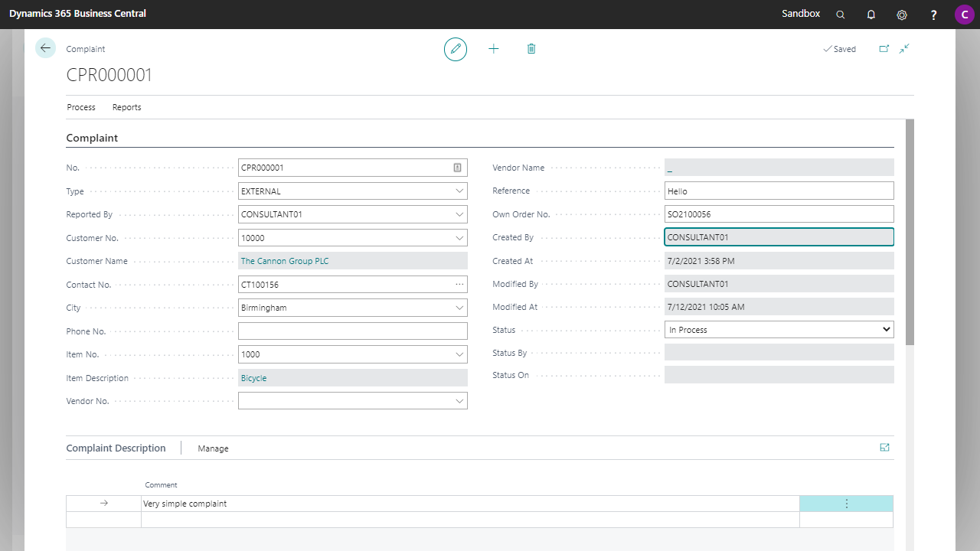The height and width of the screenshot is (551, 980).
Task: Delete complaint CPR000001 via the trash icon
Action: pyautogui.click(x=531, y=48)
